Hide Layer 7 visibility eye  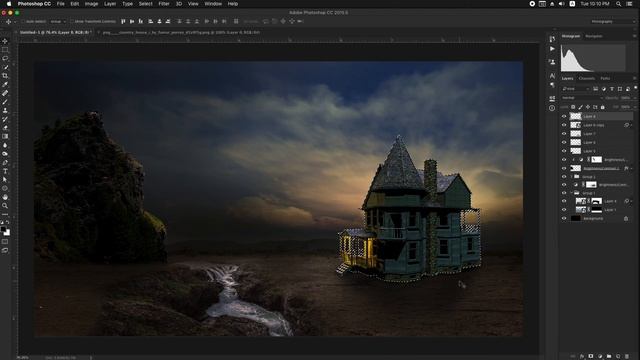click(x=564, y=133)
